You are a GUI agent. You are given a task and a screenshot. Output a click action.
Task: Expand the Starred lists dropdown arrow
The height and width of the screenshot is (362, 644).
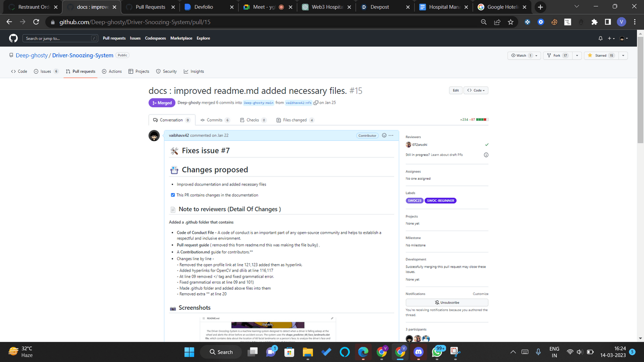tap(623, 55)
